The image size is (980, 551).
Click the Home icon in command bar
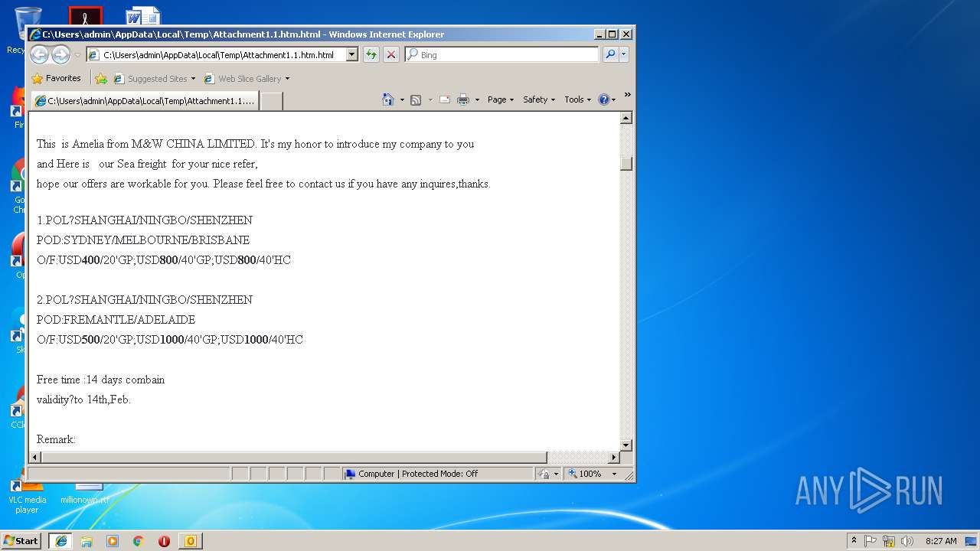pyautogui.click(x=388, y=99)
